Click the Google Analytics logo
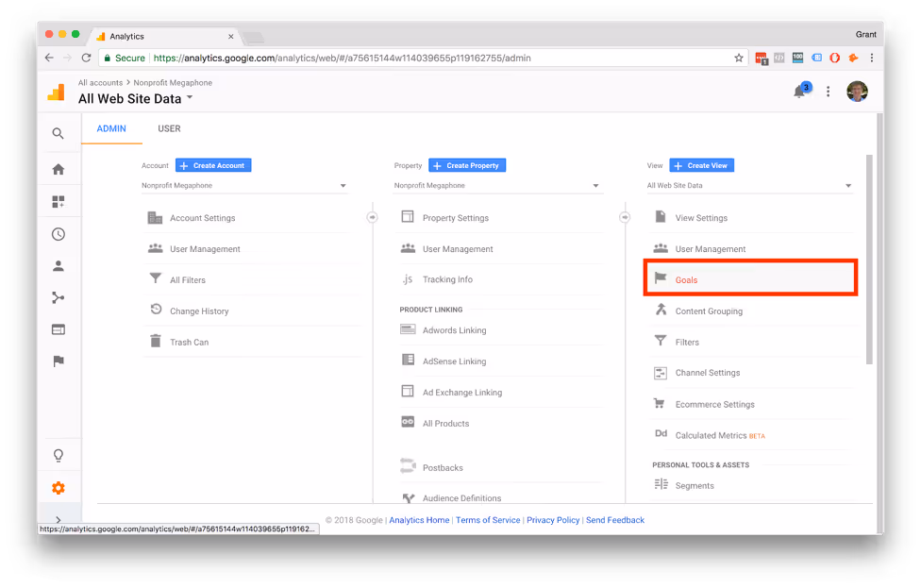921x588 pixels. [x=57, y=92]
